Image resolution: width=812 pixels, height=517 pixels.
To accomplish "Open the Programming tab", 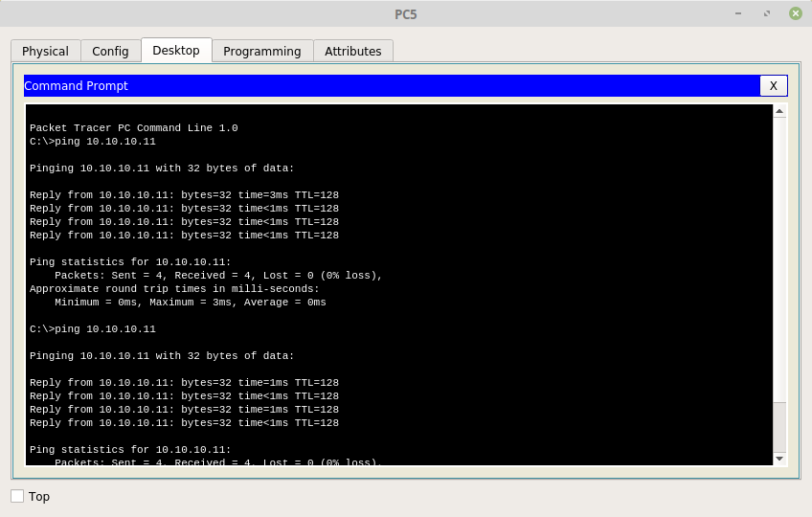I will point(262,52).
